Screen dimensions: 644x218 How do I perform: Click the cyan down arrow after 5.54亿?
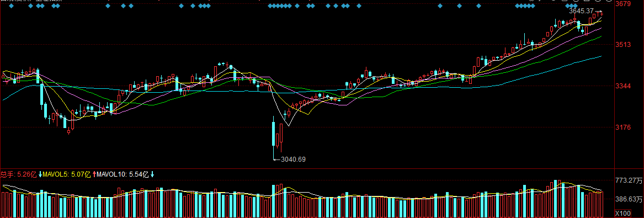[152, 174]
